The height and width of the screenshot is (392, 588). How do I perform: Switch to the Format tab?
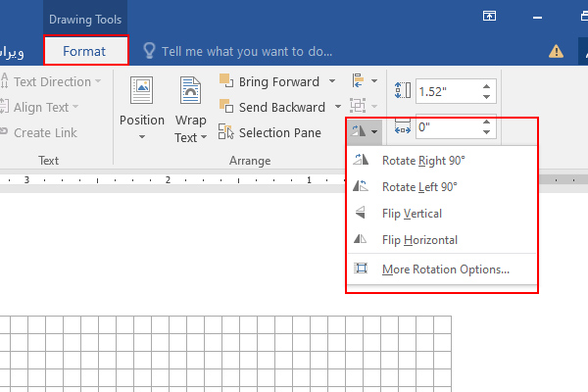(x=85, y=51)
